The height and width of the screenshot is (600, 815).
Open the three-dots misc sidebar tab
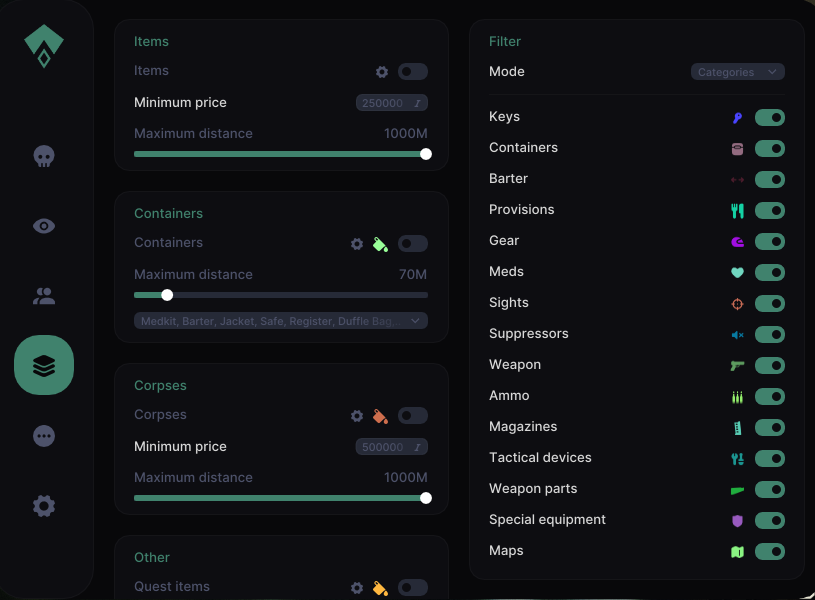pos(44,436)
